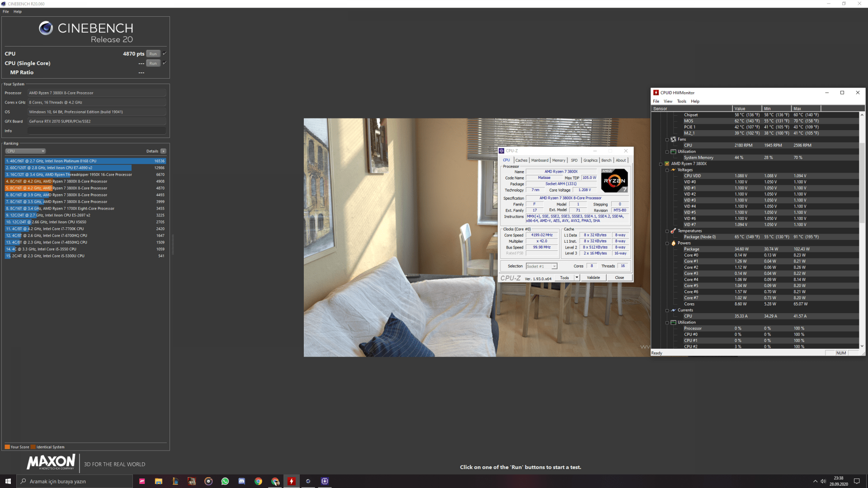This screenshot has width=868, height=488.
Task: Click the Validate button in CPU-Z
Action: [x=593, y=278]
